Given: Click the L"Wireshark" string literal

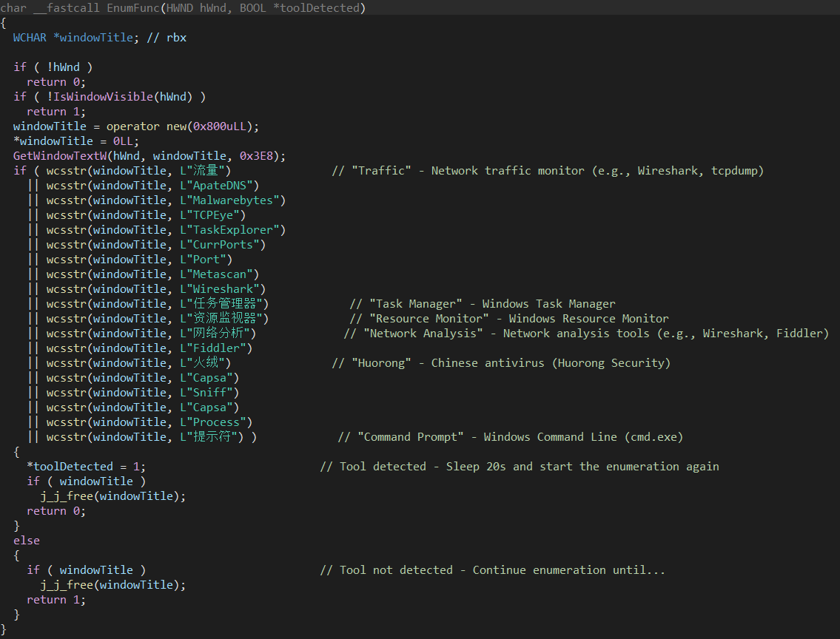Looking at the screenshot, I should pos(220,289).
